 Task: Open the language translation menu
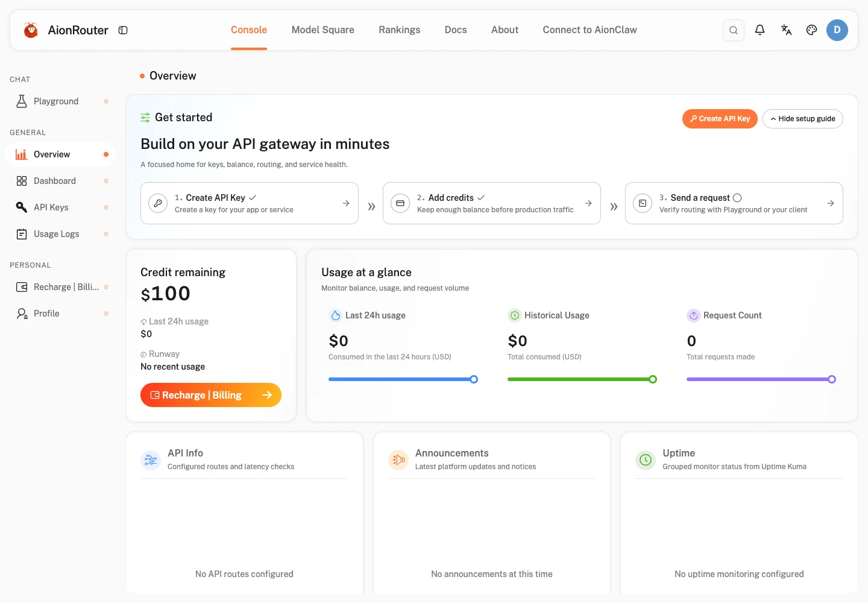pyautogui.click(x=786, y=30)
